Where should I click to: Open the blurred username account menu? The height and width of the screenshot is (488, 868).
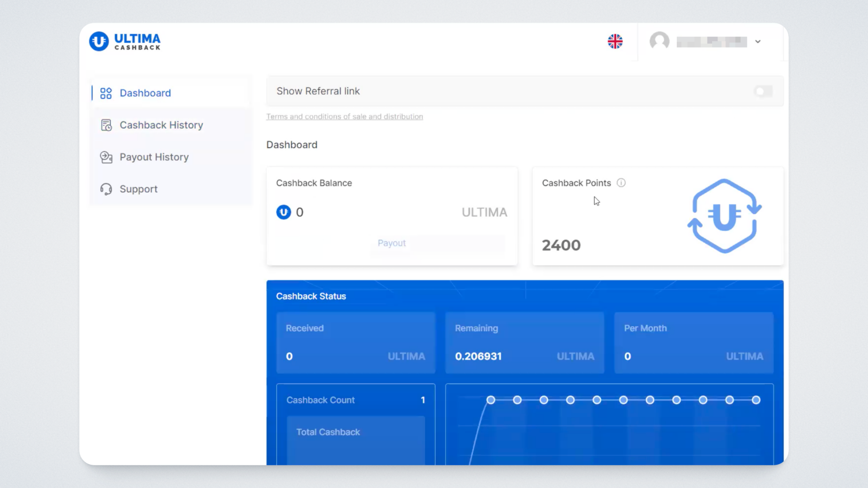pyautogui.click(x=711, y=42)
